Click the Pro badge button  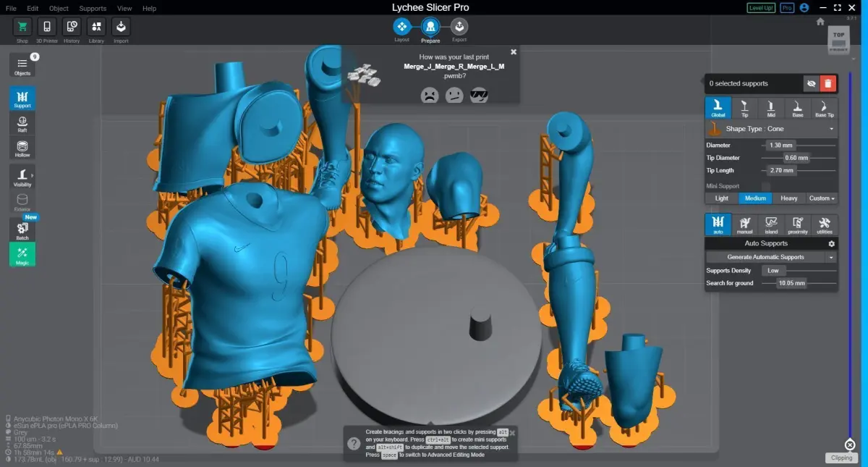pyautogui.click(x=787, y=8)
